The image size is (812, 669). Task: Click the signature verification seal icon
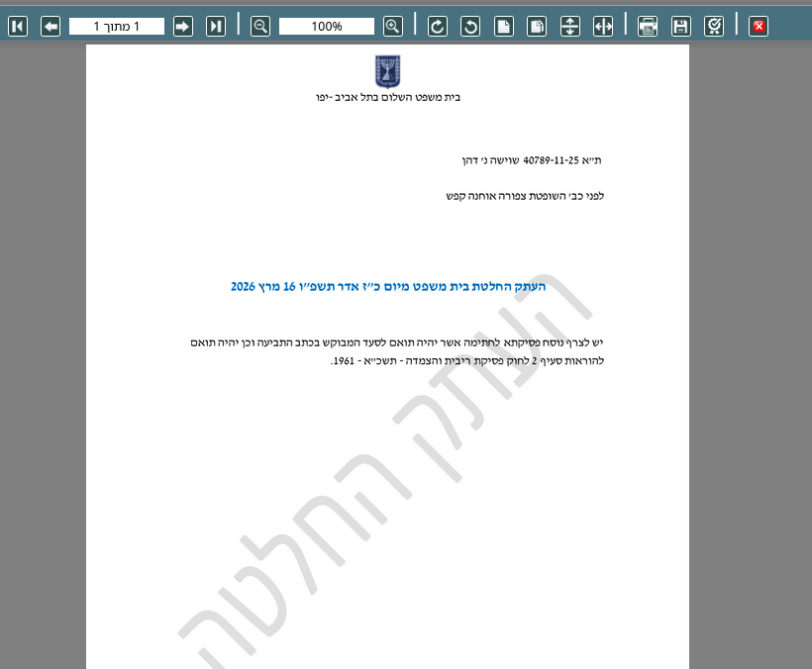coord(714,26)
